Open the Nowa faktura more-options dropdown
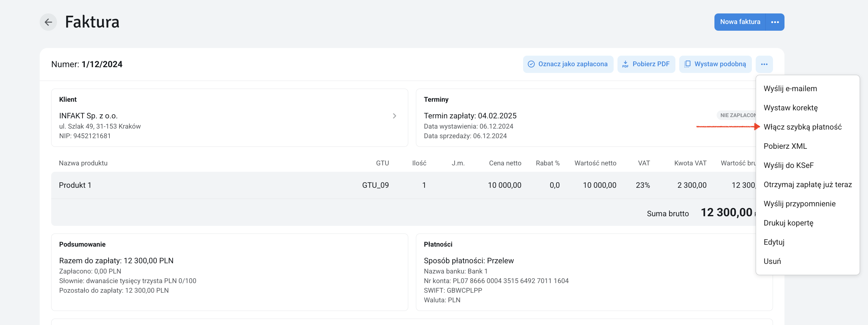868x325 pixels. click(x=775, y=22)
